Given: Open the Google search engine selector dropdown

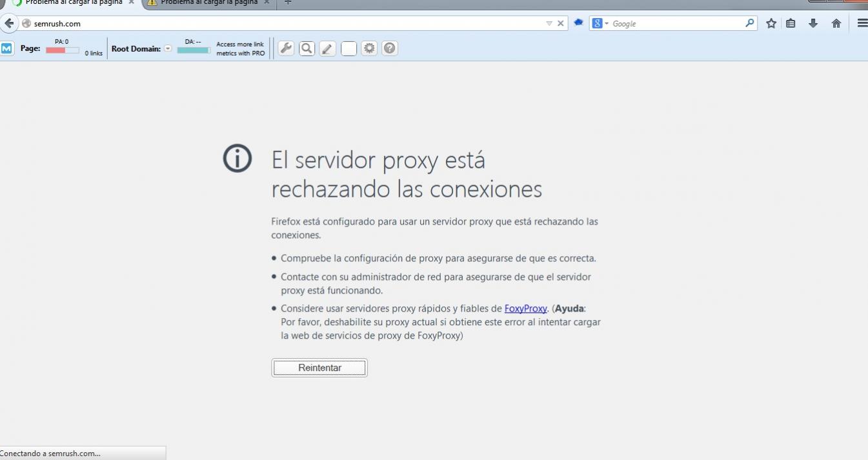Looking at the screenshot, I should click(600, 23).
